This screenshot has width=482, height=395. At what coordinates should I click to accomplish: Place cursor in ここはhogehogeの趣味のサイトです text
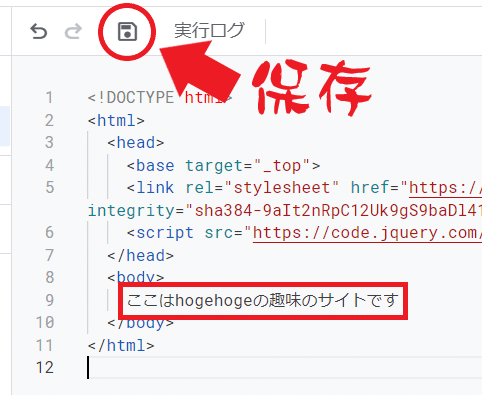263,300
